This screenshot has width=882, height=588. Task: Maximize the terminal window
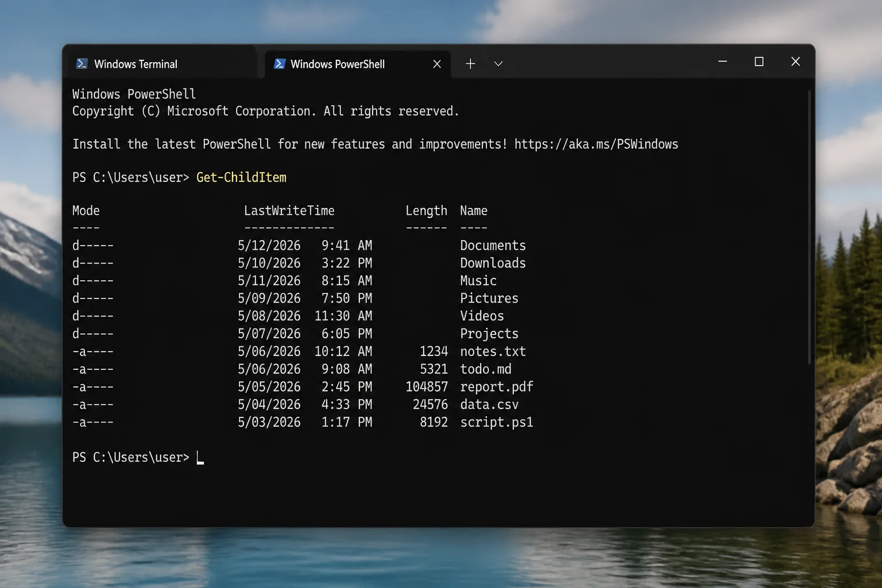[759, 61]
